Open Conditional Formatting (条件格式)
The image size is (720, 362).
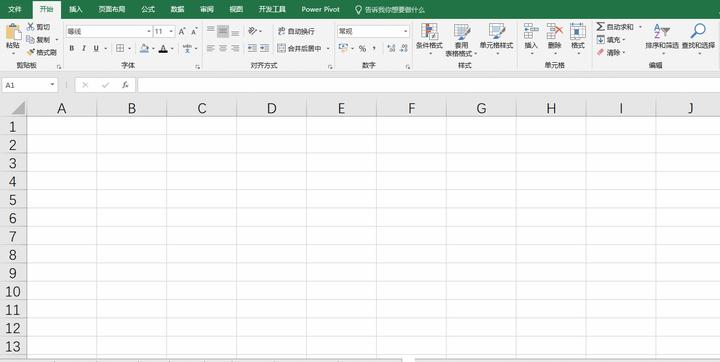coord(429,32)
